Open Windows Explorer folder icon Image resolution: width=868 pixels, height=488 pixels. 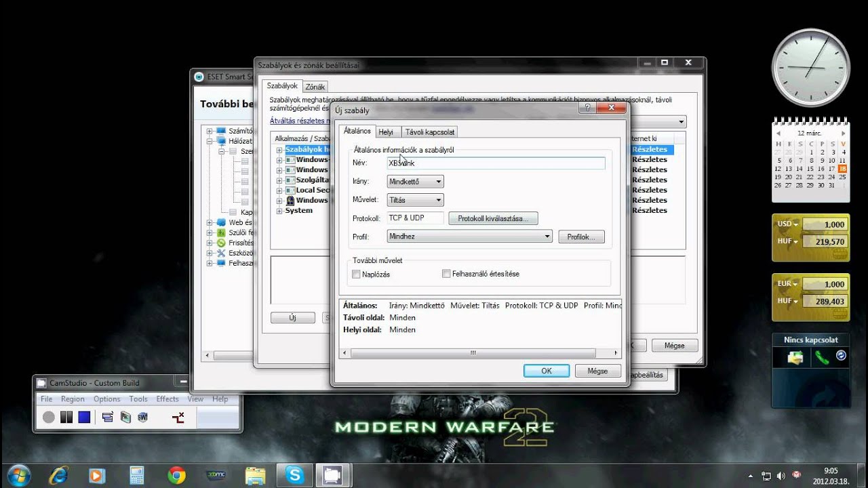point(256,475)
